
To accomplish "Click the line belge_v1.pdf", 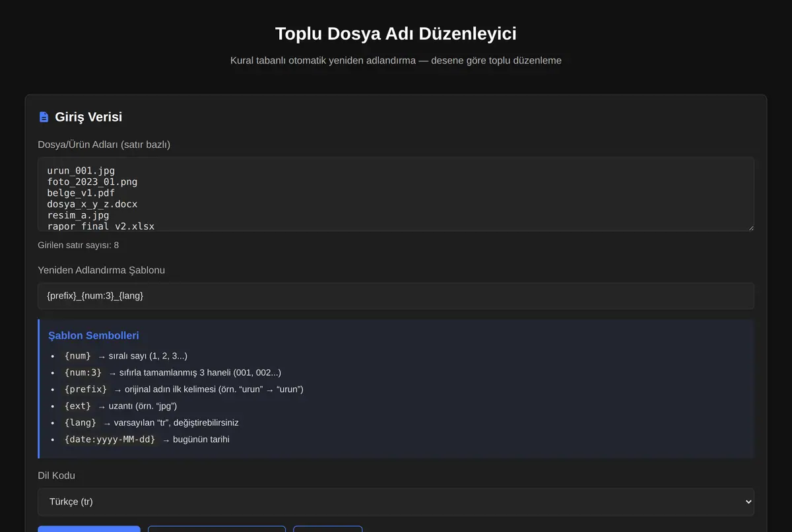I will click(x=81, y=193).
